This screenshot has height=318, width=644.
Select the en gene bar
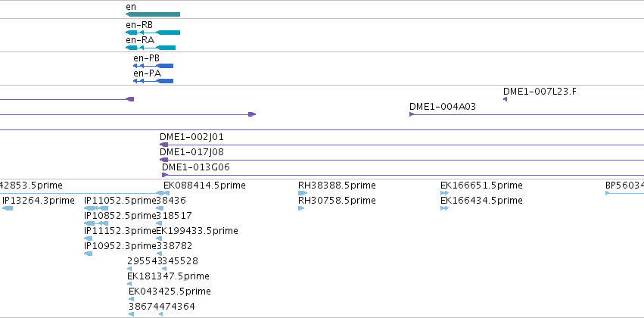pyautogui.click(x=153, y=14)
